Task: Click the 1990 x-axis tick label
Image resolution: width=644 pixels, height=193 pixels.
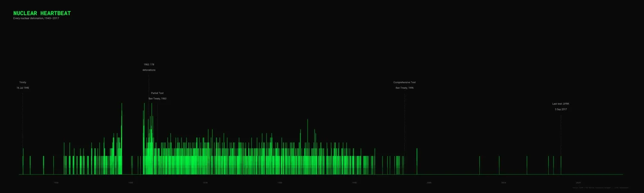Action: (x=354, y=183)
